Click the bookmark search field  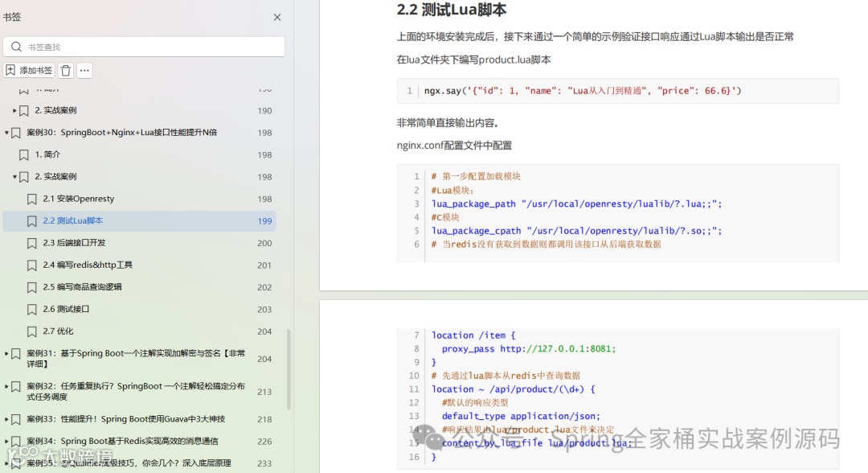pos(144,47)
